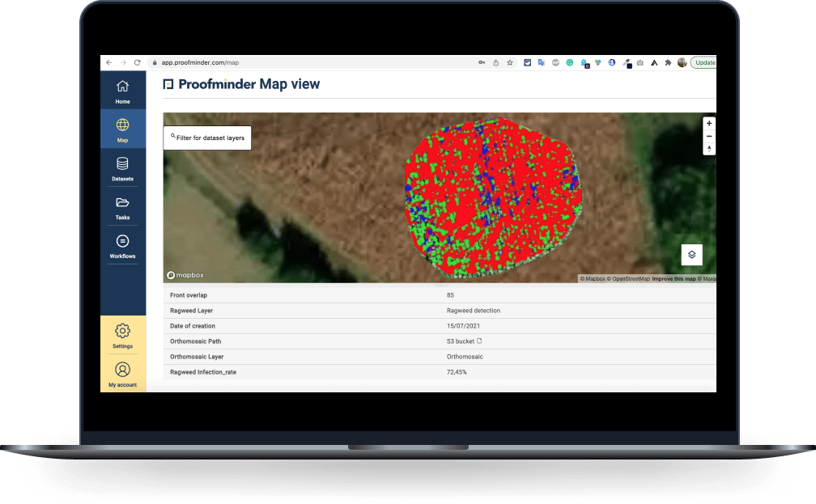Zoom in on the map

pyautogui.click(x=709, y=123)
